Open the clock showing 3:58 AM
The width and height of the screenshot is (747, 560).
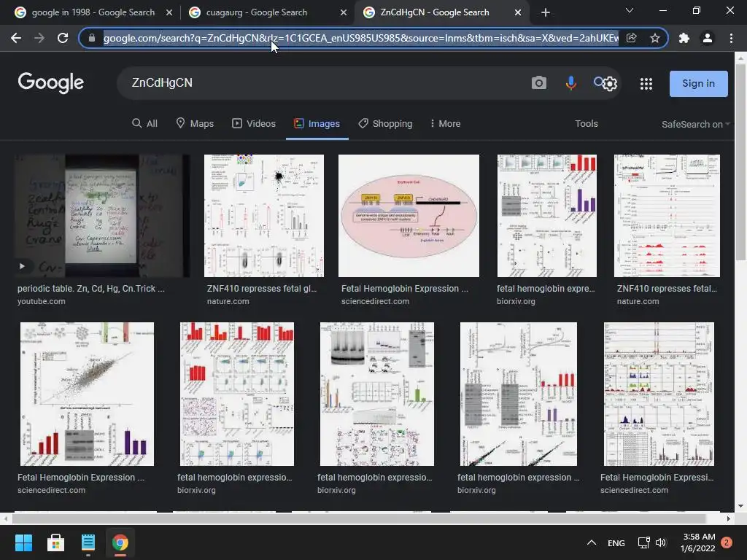pyautogui.click(x=698, y=542)
